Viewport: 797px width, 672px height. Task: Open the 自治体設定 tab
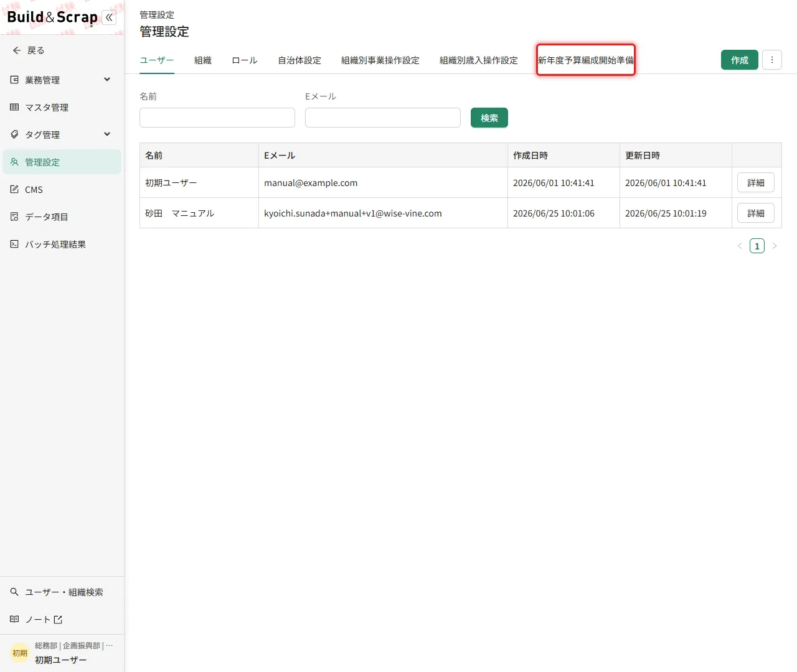299,60
